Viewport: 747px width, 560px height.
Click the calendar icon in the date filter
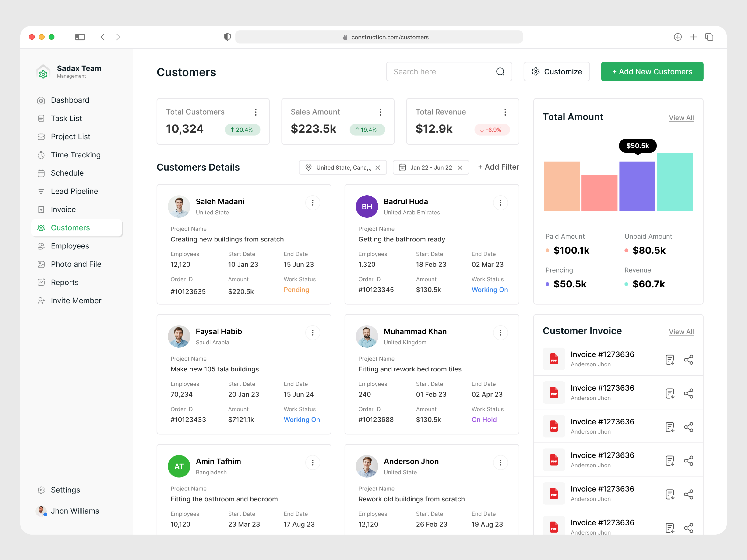click(402, 167)
